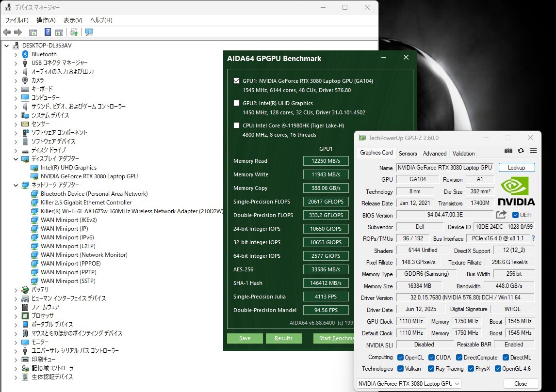Select WAN Miniport (PPPOE) entry
Viewport: 556px width, 392px height.
pos(70,264)
